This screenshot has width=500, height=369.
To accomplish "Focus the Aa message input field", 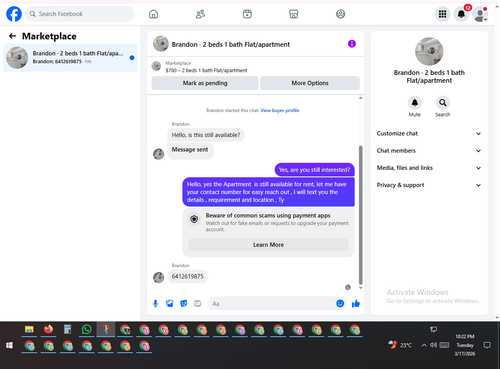I will click(272, 304).
